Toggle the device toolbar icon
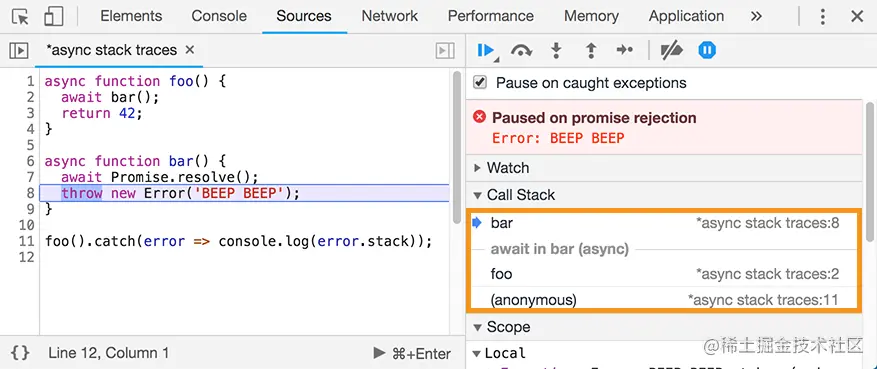 coord(53,17)
